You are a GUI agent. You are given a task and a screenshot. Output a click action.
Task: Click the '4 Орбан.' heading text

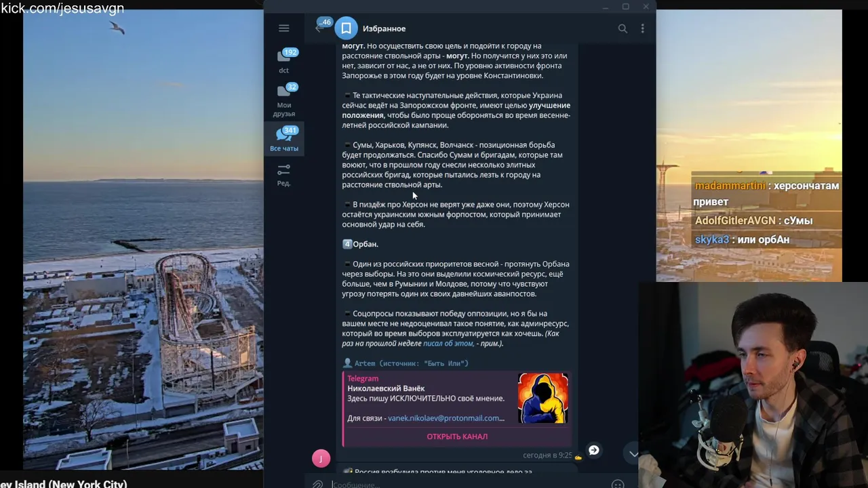[360, 244]
